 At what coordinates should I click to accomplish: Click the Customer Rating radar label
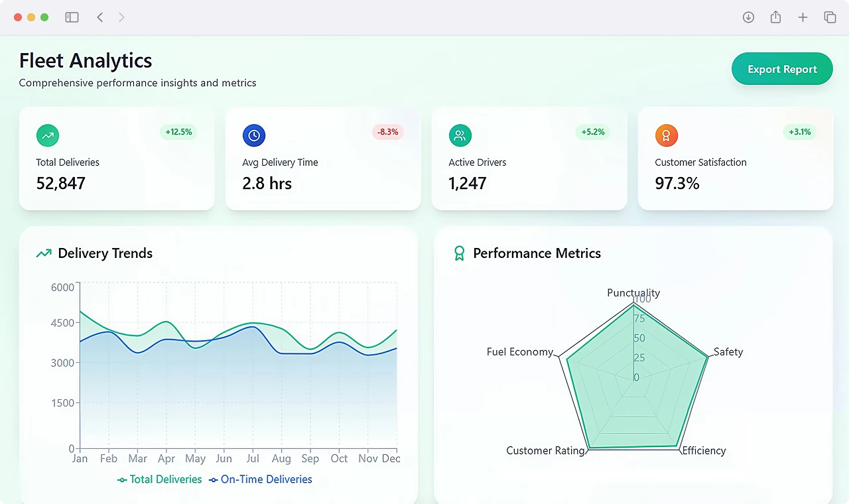[x=545, y=450]
